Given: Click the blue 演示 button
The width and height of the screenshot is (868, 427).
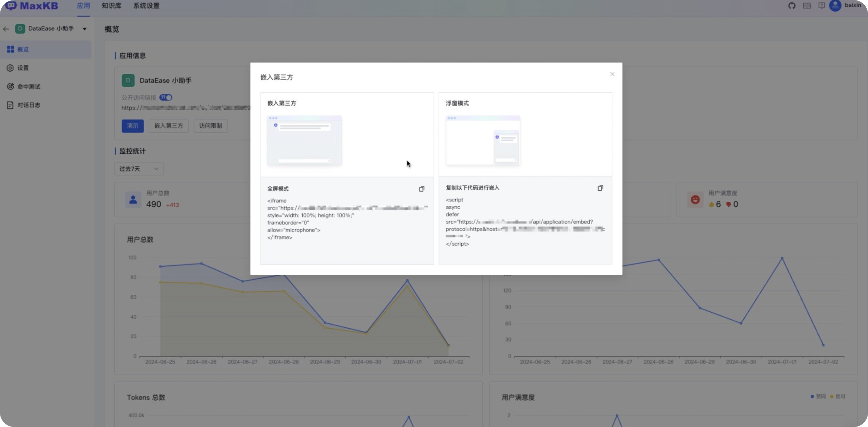Looking at the screenshot, I should click(132, 126).
